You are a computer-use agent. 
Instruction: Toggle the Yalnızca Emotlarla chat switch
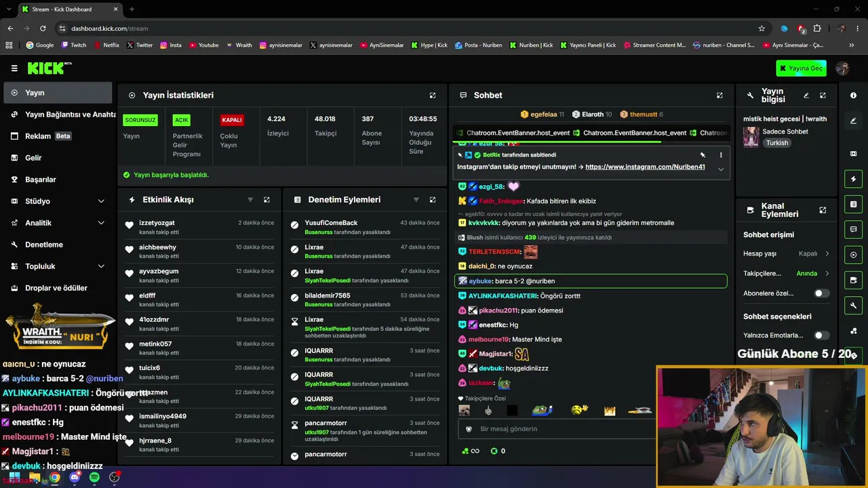(x=821, y=335)
